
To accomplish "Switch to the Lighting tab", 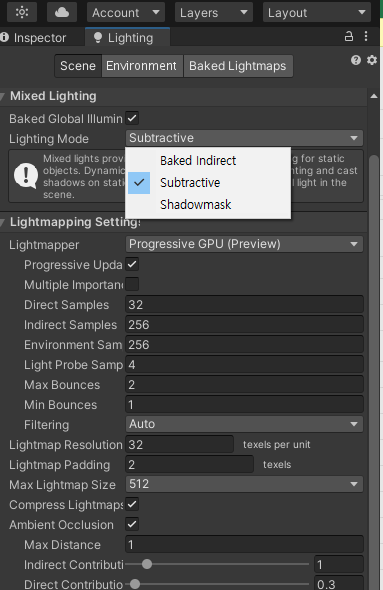I will [x=128, y=37].
